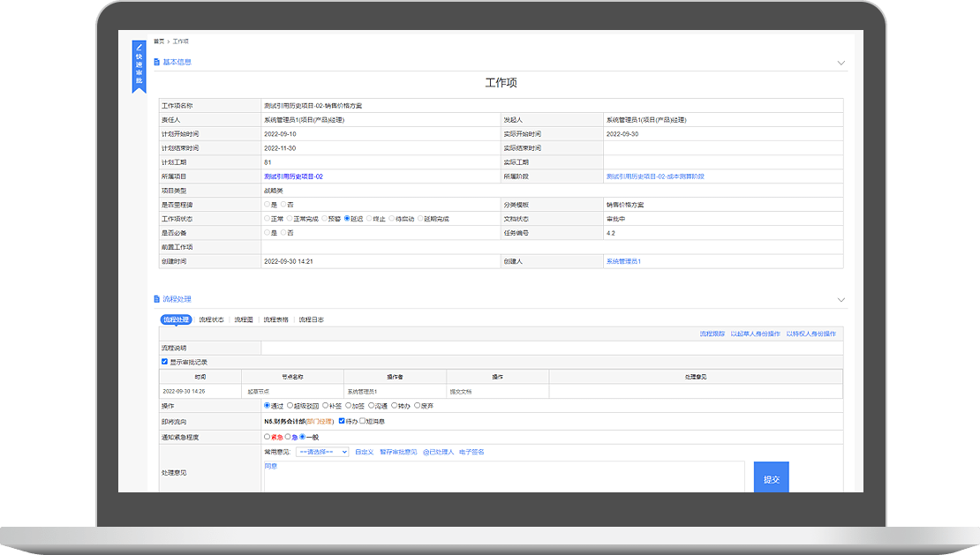
Task: Switch to the 流程日志 tab
Action: [x=311, y=319]
